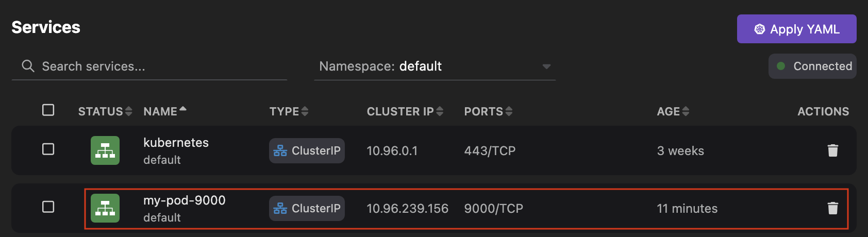The width and height of the screenshot is (868, 237).
Task: Click the kubernetes service status icon
Action: (x=105, y=150)
